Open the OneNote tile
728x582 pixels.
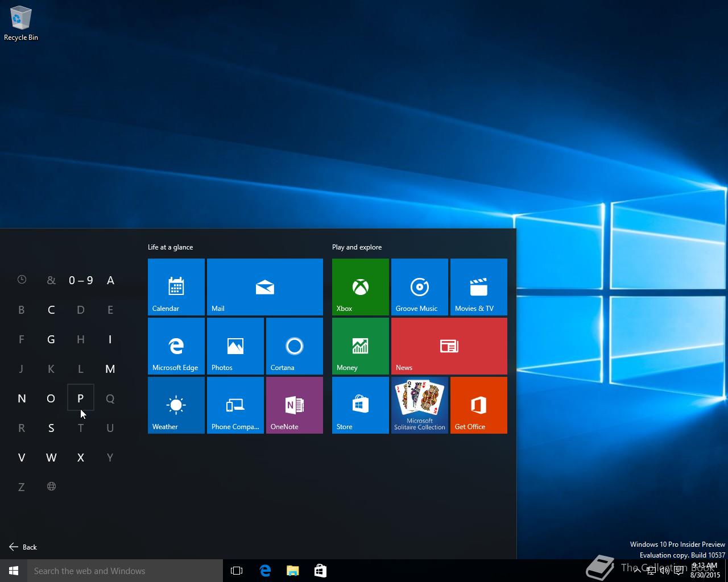tap(295, 405)
